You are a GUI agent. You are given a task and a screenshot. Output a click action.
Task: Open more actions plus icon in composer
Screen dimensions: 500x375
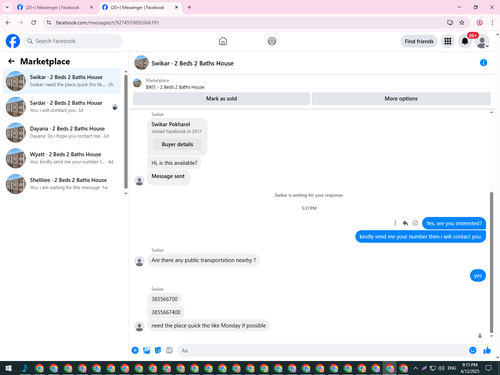coord(135,350)
